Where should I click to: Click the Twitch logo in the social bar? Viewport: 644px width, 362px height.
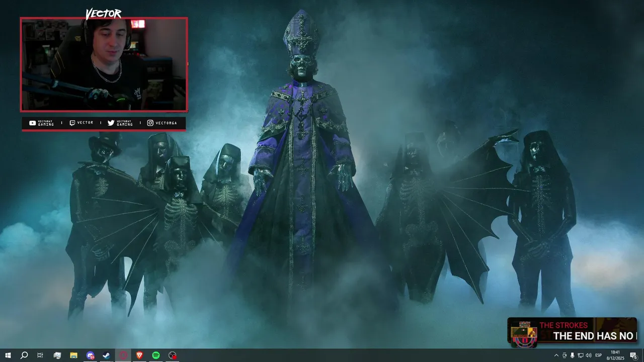72,123
